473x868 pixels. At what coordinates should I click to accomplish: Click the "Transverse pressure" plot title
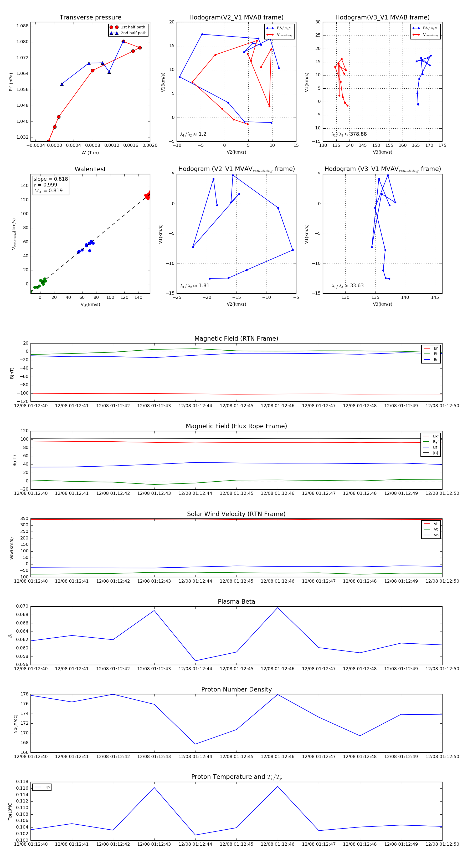(90, 18)
